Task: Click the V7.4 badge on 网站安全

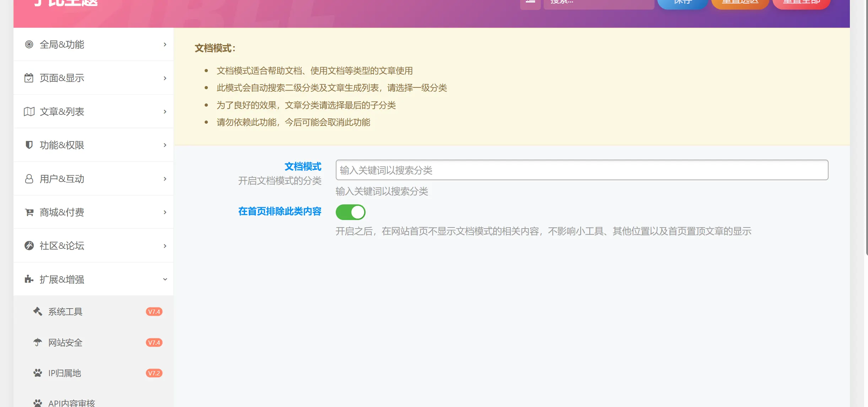Action: [154, 343]
